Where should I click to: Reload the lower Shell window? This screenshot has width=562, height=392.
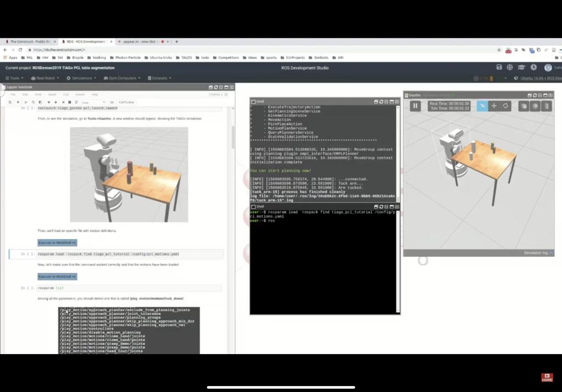pos(381,207)
